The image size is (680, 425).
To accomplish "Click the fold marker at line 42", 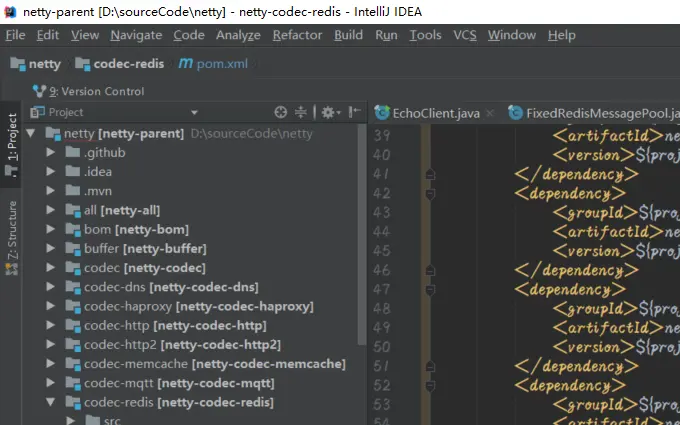I will [430, 194].
